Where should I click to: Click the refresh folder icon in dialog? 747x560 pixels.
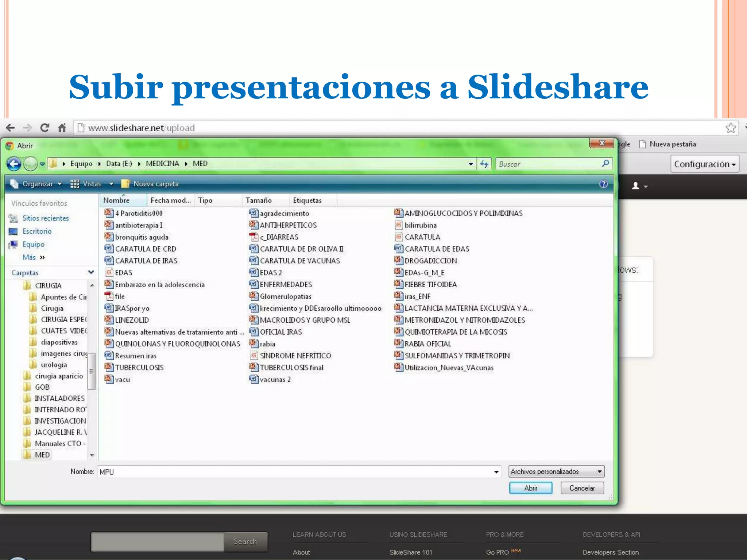(x=484, y=164)
